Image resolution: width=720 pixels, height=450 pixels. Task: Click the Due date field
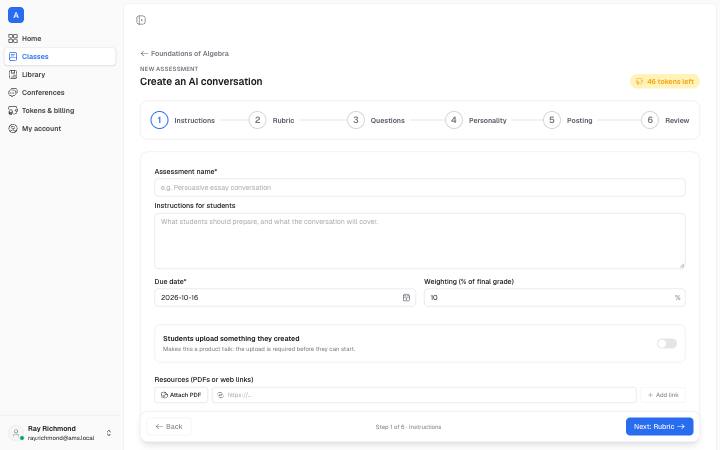(x=285, y=298)
